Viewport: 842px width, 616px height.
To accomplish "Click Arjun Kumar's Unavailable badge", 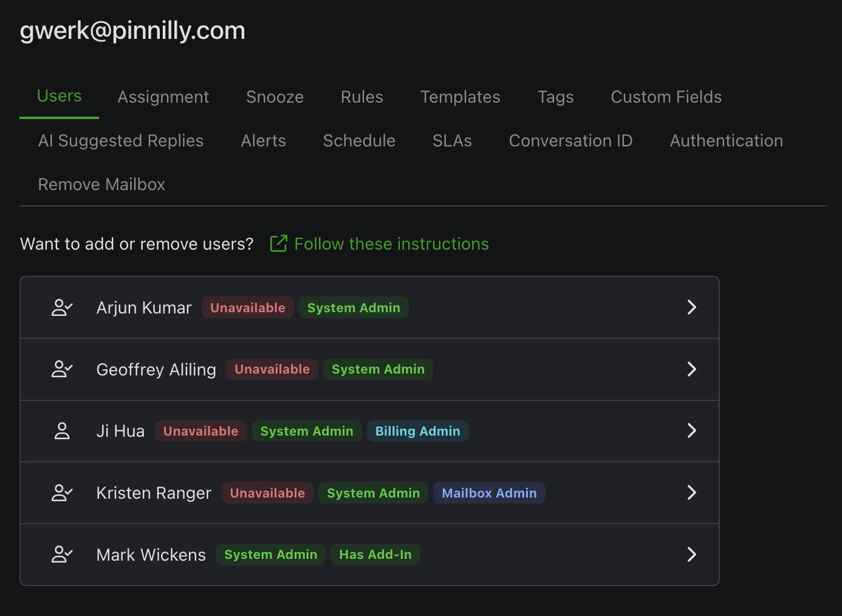I will click(248, 307).
